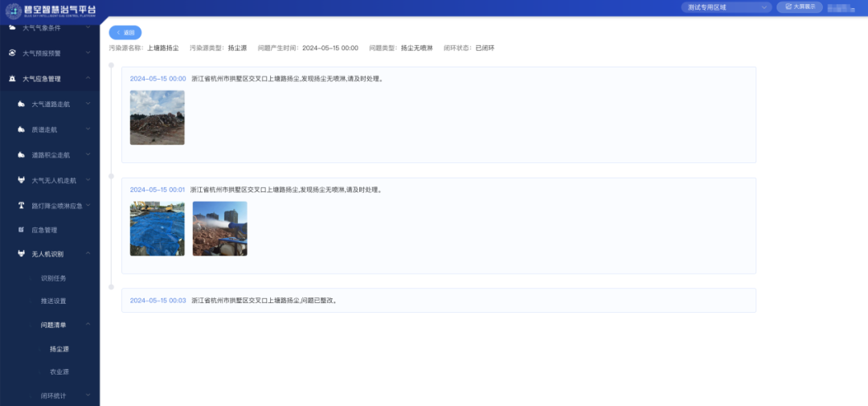The image size is (868, 406).
Task: Click the 大气无人机走航 drone icon
Action: pyautogui.click(x=22, y=180)
